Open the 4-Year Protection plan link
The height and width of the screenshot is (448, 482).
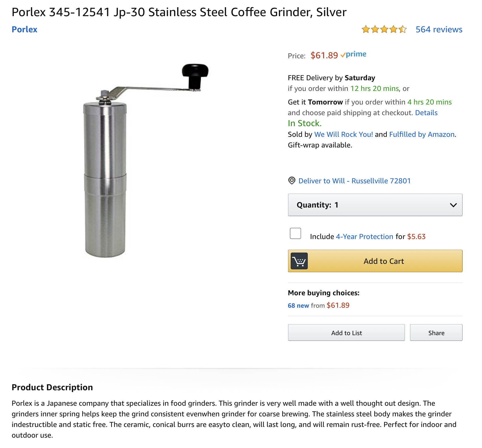[x=364, y=237]
